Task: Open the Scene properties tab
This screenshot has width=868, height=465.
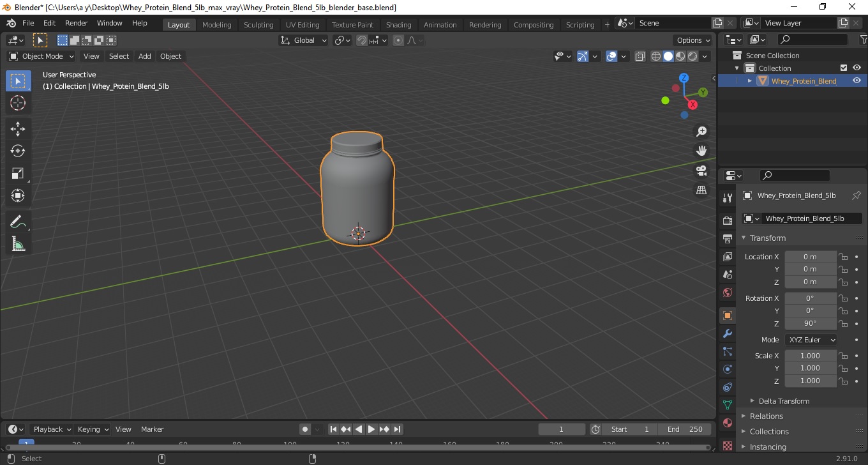Action: coord(727,275)
